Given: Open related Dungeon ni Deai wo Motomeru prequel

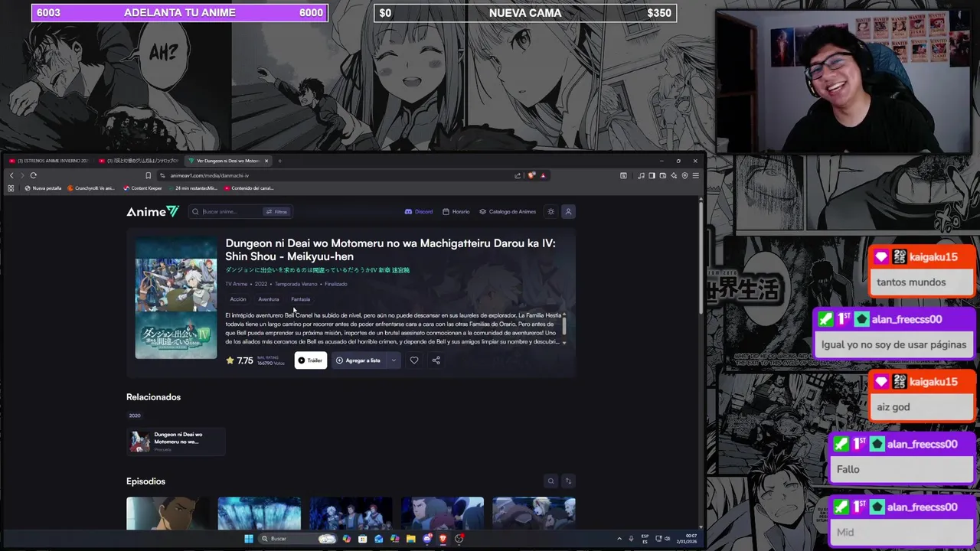Looking at the screenshot, I should [176, 441].
